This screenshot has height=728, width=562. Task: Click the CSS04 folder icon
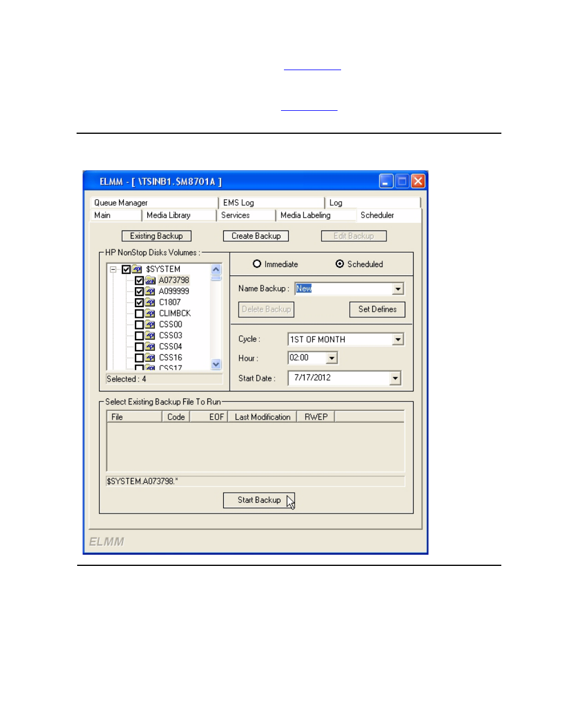[x=150, y=347]
